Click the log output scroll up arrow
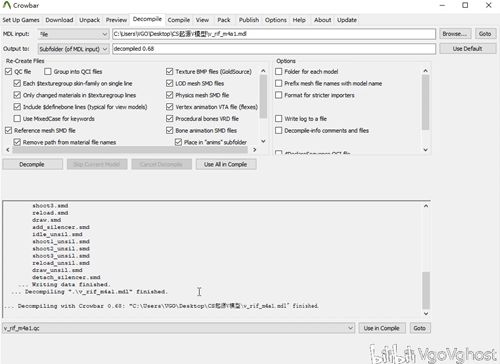500x364 pixels. (426, 206)
